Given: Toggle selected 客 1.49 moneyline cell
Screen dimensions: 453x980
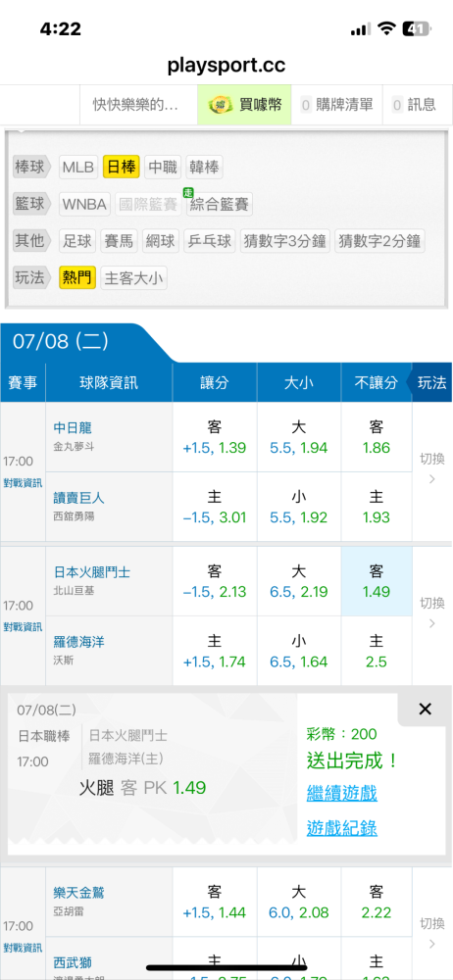Looking at the screenshot, I should [x=377, y=581].
